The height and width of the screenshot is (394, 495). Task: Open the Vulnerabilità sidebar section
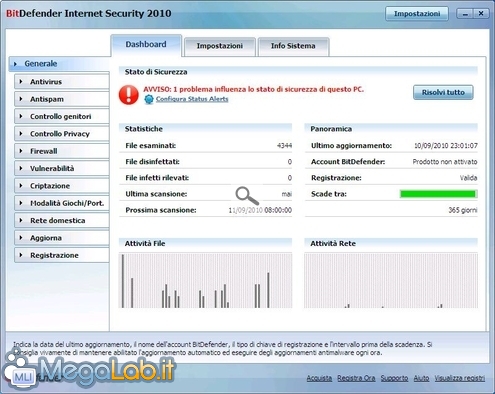click(62, 168)
